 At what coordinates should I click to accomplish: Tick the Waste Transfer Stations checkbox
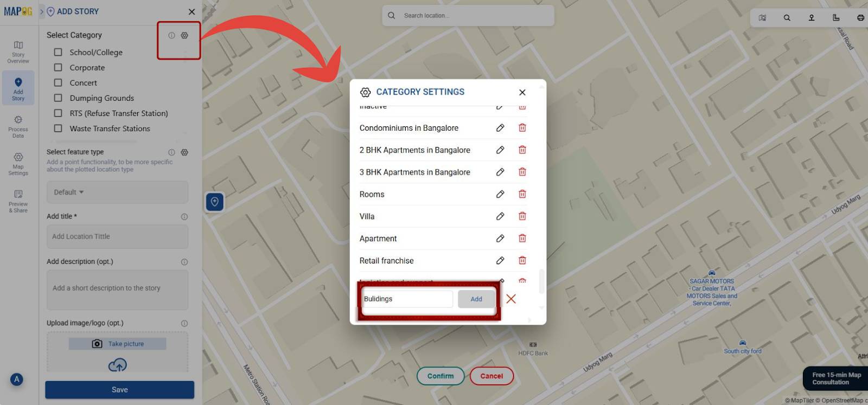(58, 128)
